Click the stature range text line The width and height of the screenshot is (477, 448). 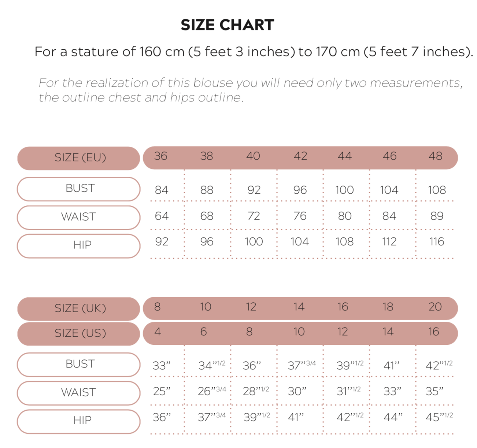coord(254,52)
